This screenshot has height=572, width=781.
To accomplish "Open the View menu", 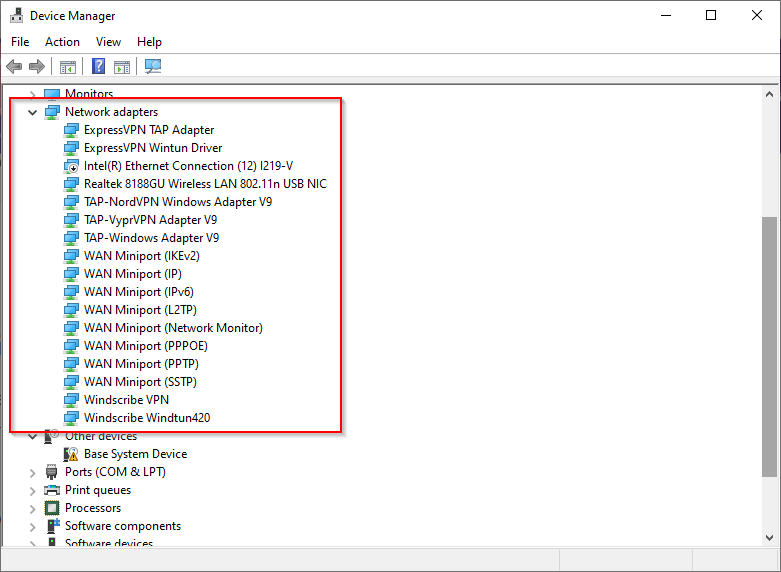I will click(108, 42).
